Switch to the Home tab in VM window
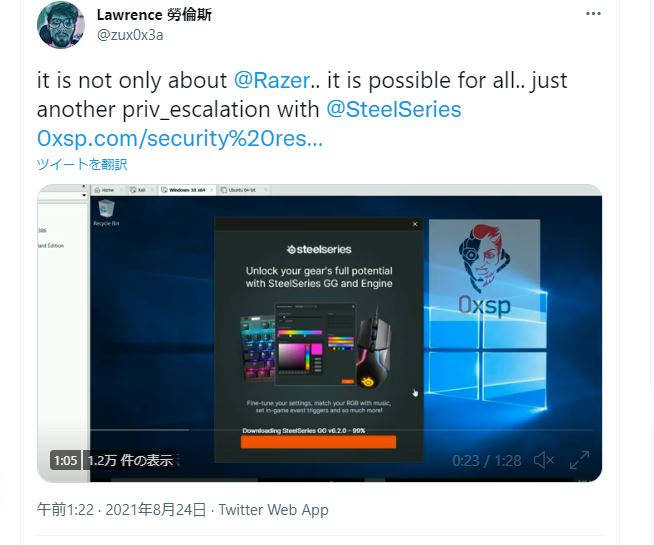Viewport: 654px width, 545px height. (105, 190)
